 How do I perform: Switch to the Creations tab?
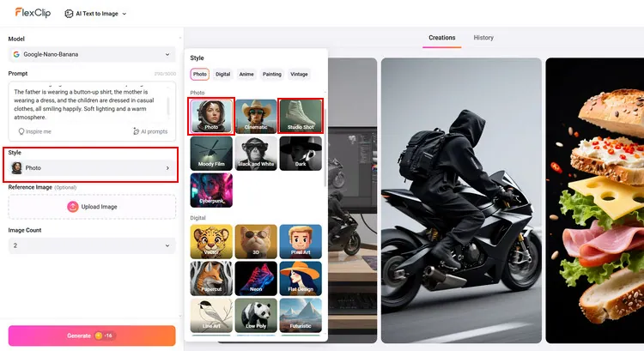tap(441, 38)
